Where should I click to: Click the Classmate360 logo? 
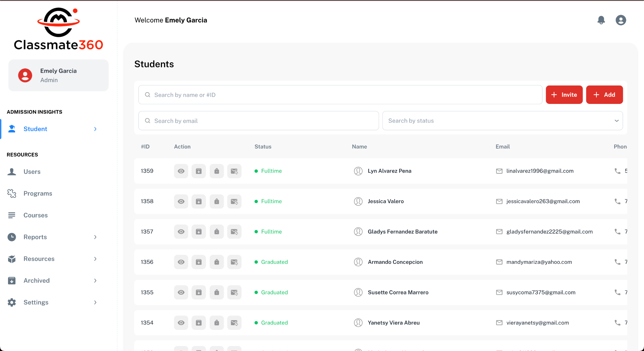(58, 29)
